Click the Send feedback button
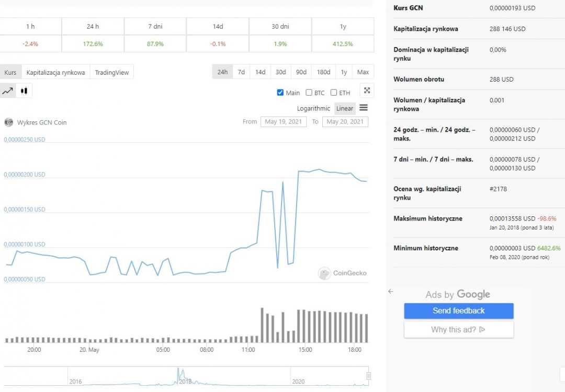Screen dimensions: 565x392 458,311
